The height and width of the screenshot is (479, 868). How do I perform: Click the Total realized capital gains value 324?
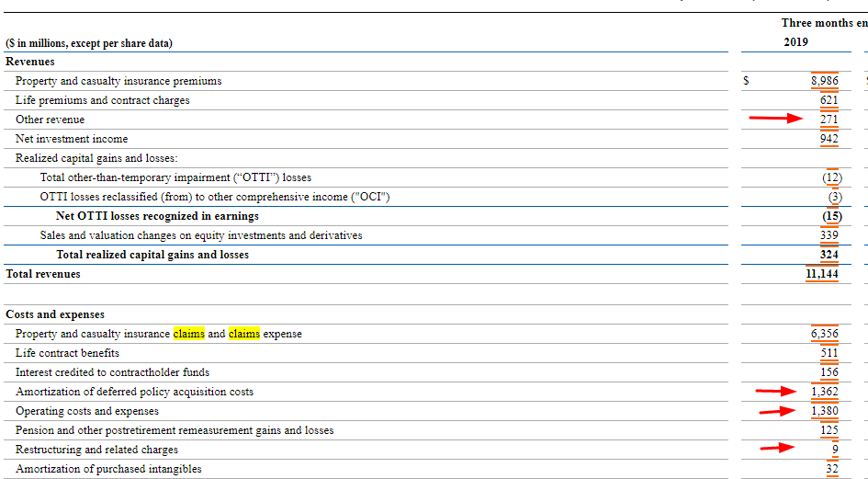click(829, 255)
